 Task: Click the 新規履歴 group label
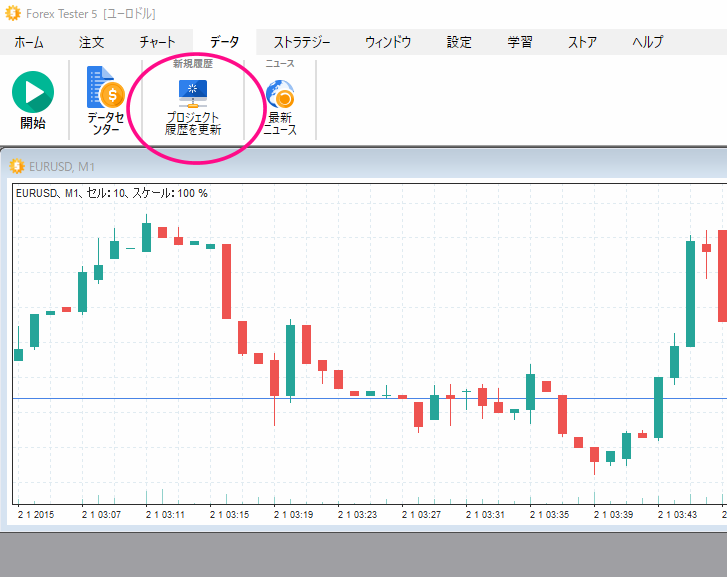193,64
